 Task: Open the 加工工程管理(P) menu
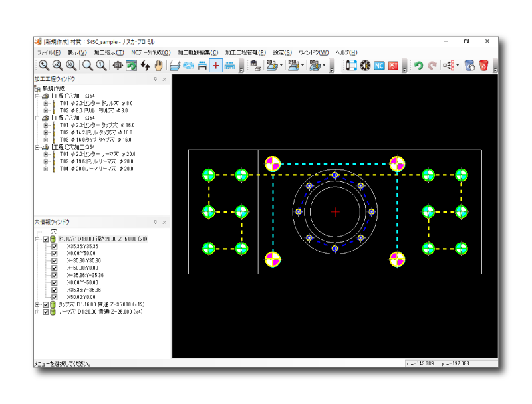(245, 52)
